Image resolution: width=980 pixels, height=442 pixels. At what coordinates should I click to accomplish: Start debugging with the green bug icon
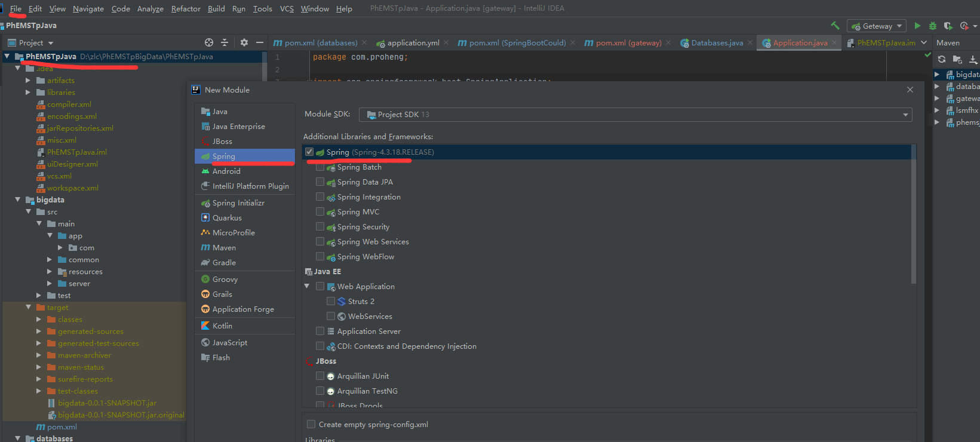(x=932, y=26)
